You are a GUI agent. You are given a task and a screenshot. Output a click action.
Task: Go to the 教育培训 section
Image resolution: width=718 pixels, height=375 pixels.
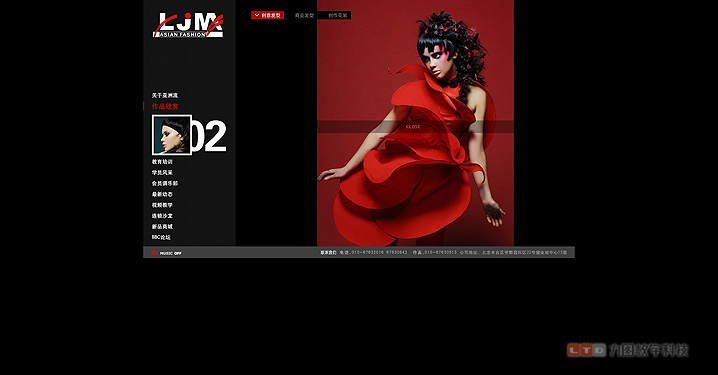pos(163,162)
